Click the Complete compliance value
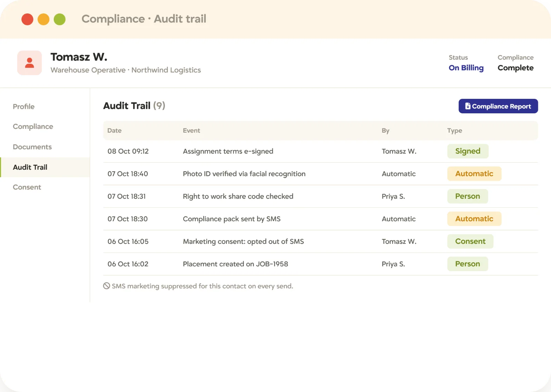Image resolution: width=551 pixels, height=392 pixels. (x=516, y=68)
